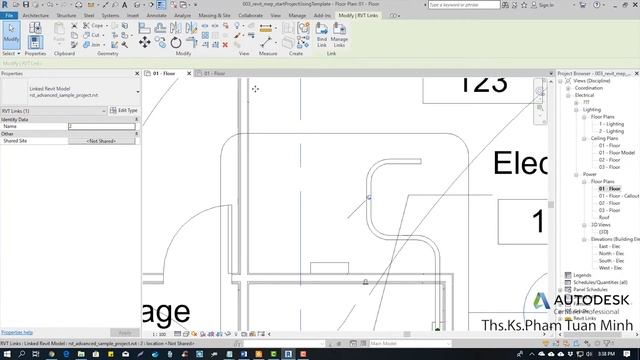Click Sign In in the title bar
This screenshot has height=360, width=640.
click(x=546, y=5)
